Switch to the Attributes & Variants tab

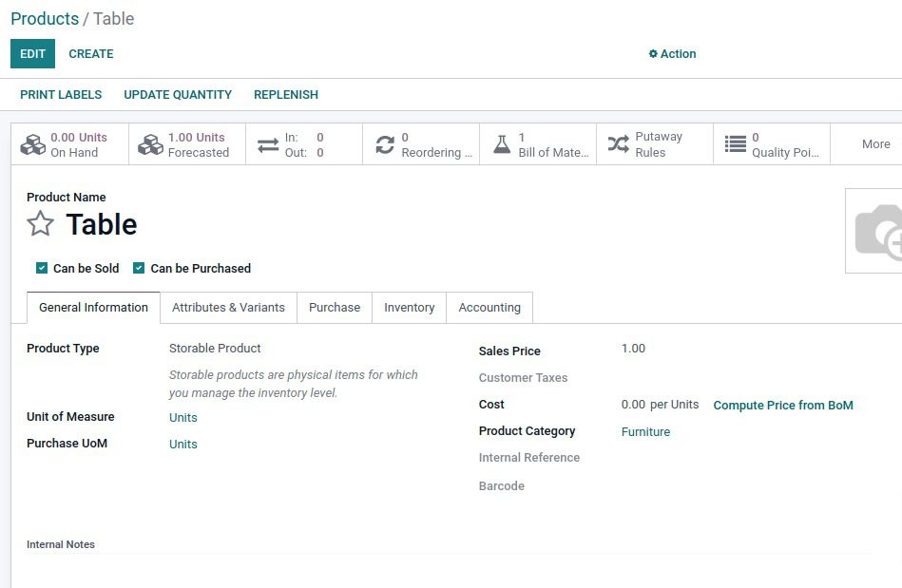(228, 308)
